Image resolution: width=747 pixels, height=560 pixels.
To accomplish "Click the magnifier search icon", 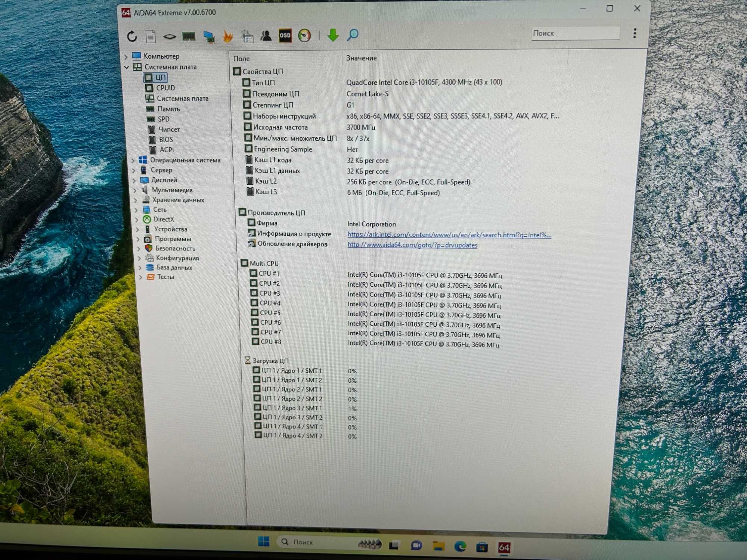I will click(x=353, y=35).
